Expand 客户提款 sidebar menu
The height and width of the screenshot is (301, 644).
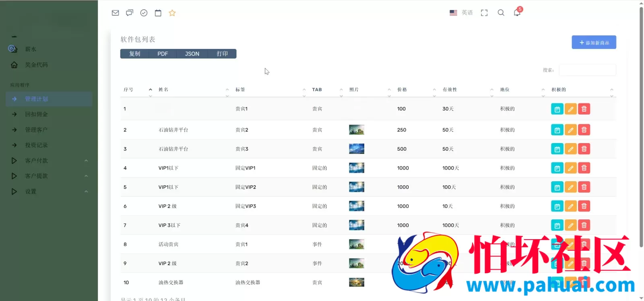click(x=49, y=176)
